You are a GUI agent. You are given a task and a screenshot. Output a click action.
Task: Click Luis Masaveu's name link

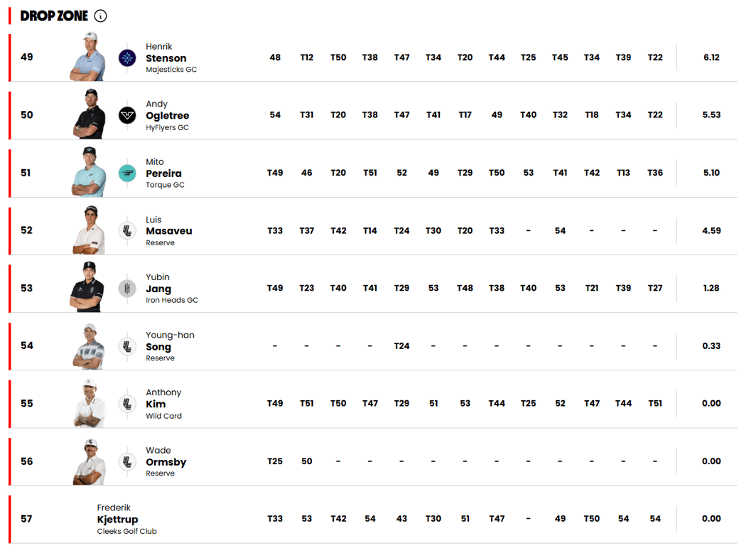point(168,231)
